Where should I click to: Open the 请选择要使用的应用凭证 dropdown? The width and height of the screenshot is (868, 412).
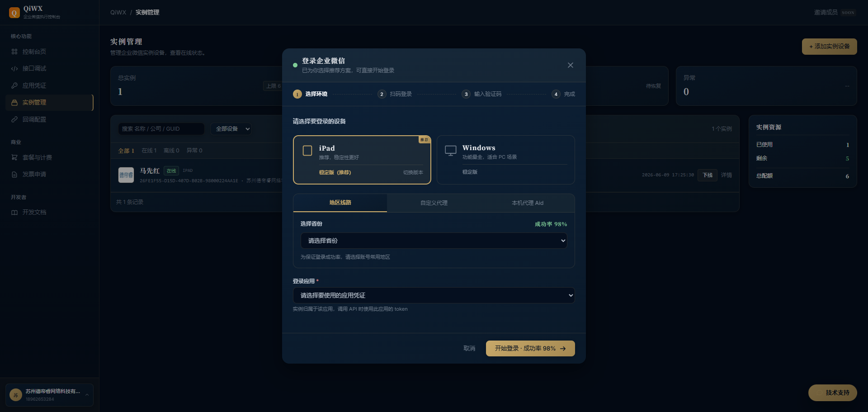click(434, 295)
